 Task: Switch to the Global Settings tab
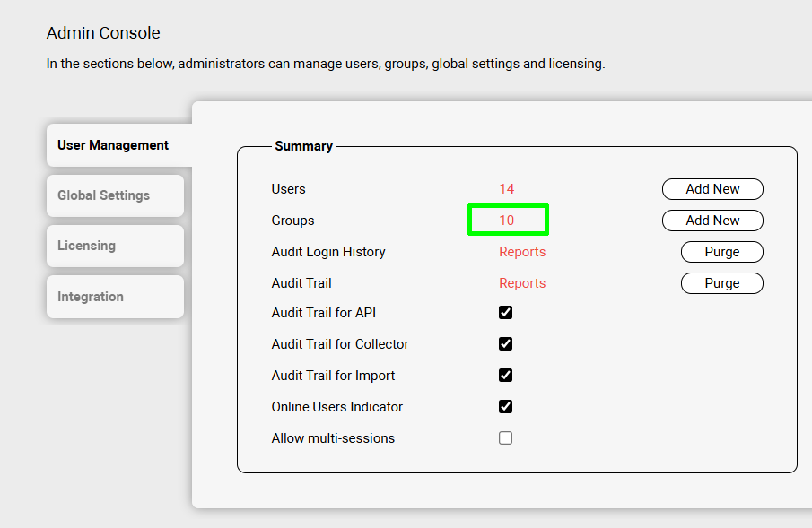coord(104,195)
